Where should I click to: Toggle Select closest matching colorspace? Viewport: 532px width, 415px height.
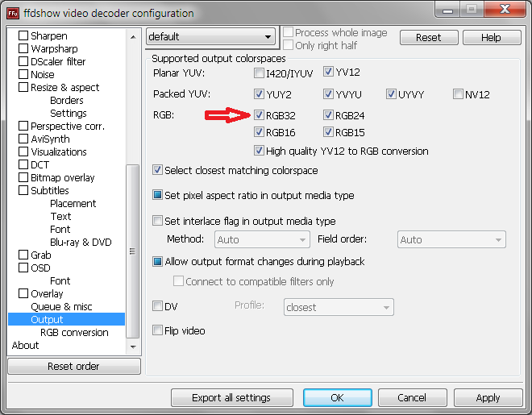[x=157, y=170]
